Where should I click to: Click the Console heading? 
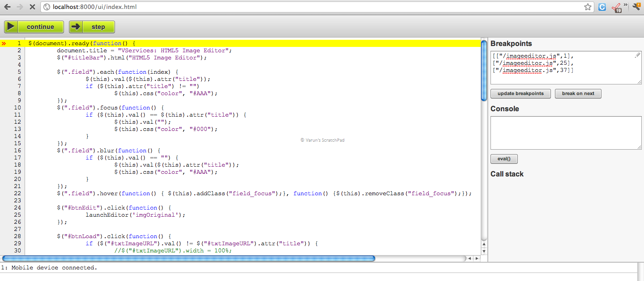[505, 109]
